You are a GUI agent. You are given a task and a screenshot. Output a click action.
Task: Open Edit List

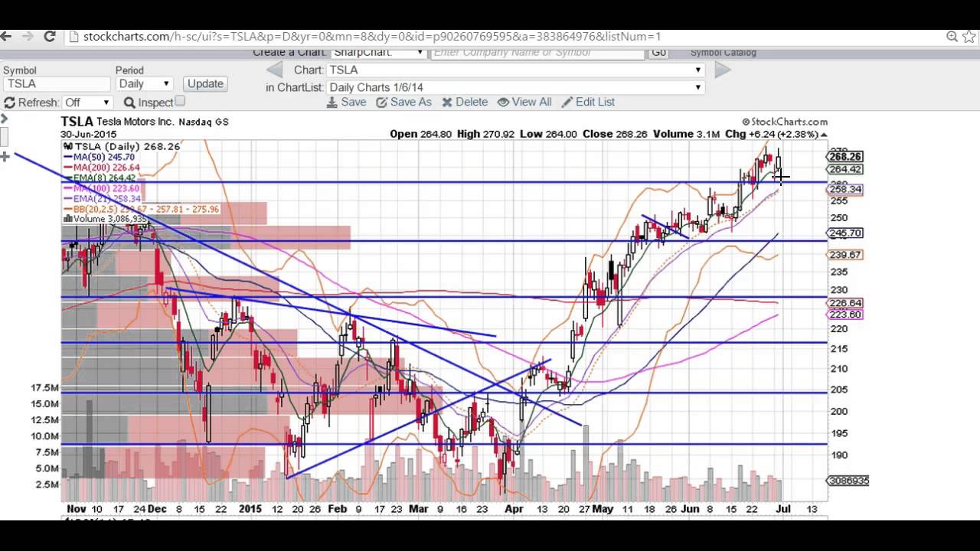595,102
